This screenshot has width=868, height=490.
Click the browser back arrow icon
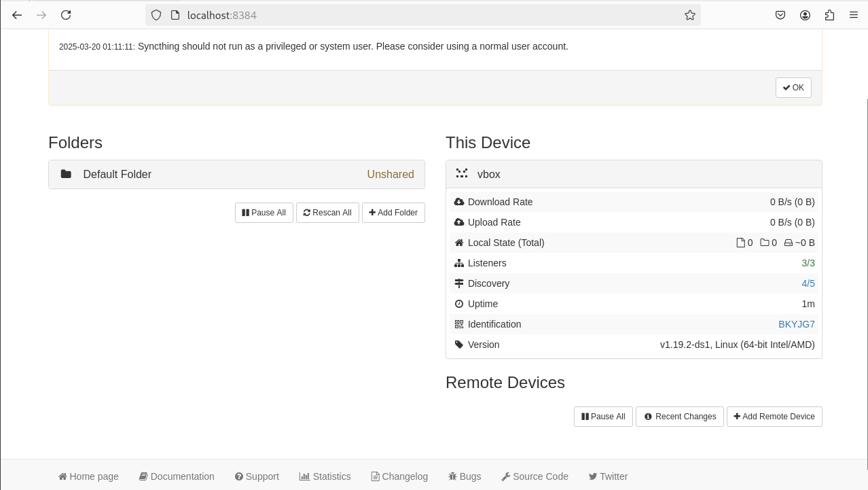(x=17, y=15)
